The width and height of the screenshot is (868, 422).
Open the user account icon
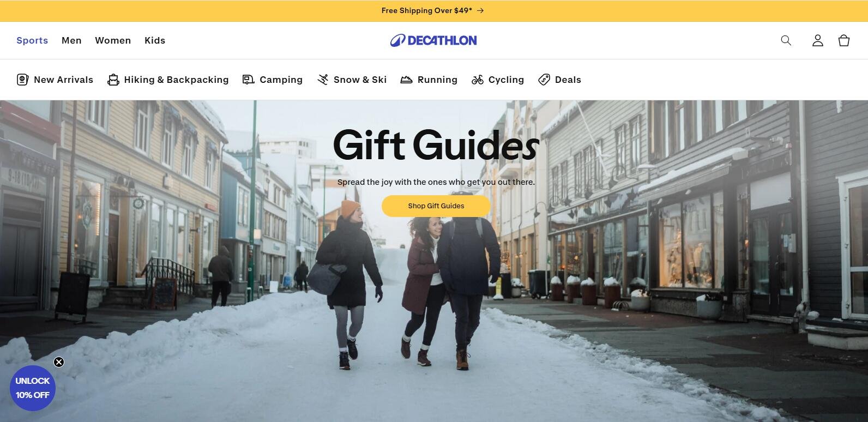[817, 40]
